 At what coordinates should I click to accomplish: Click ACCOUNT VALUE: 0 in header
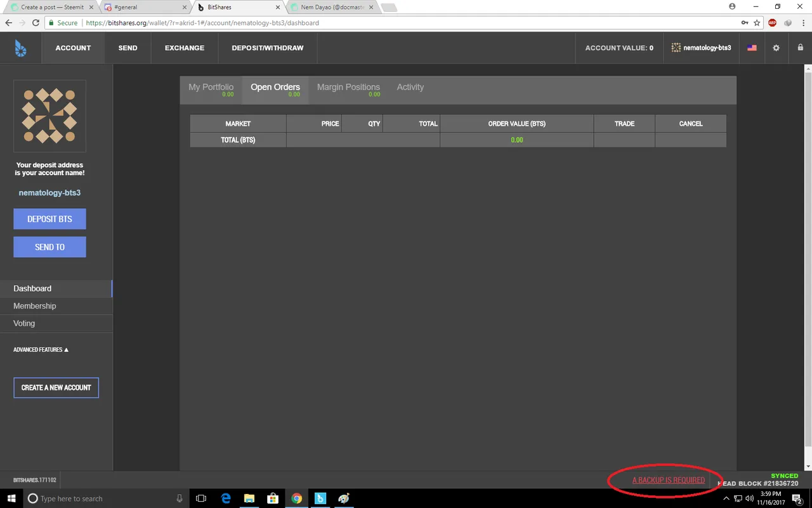(x=619, y=48)
